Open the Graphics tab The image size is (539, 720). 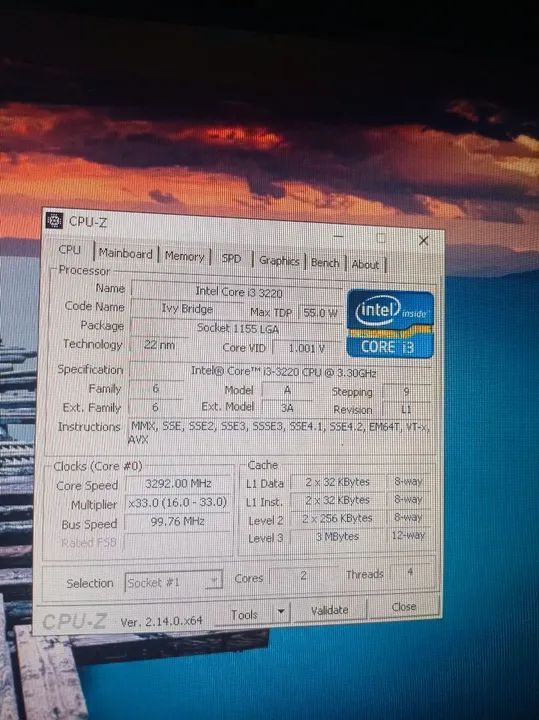tap(279, 261)
